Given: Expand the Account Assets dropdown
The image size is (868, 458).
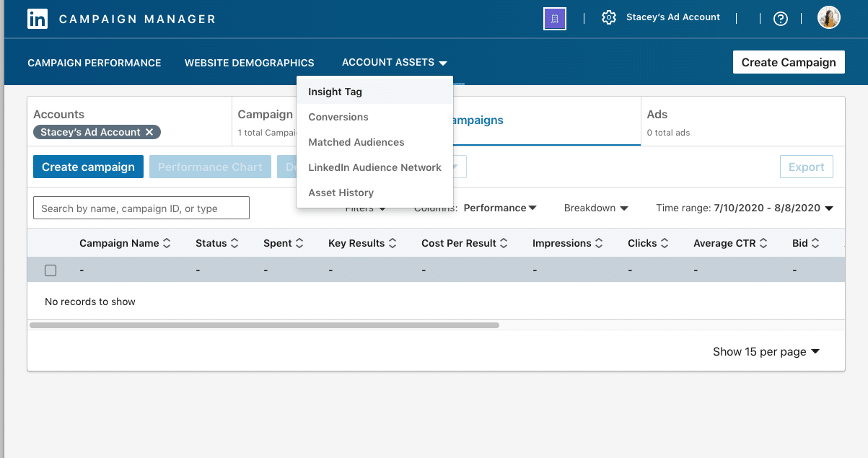Looking at the screenshot, I should click(394, 63).
